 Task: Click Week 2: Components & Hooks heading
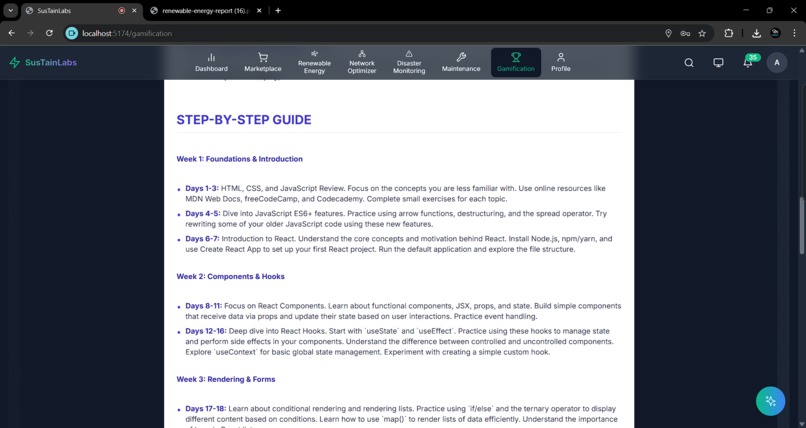point(230,276)
